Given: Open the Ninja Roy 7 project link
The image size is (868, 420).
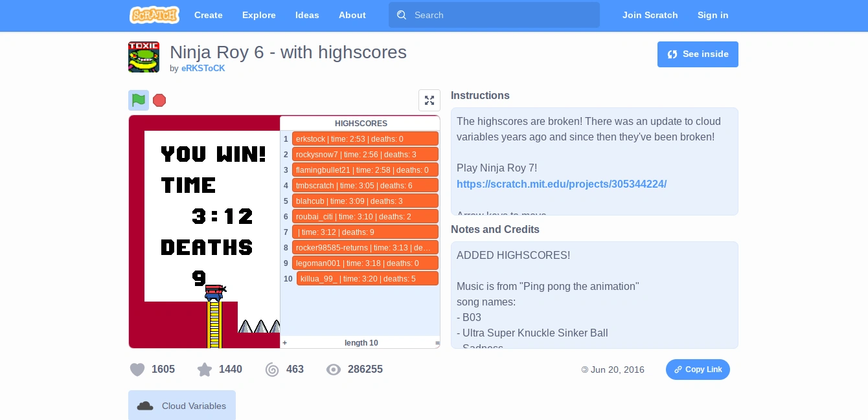Looking at the screenshot, I should pos(562,184).
